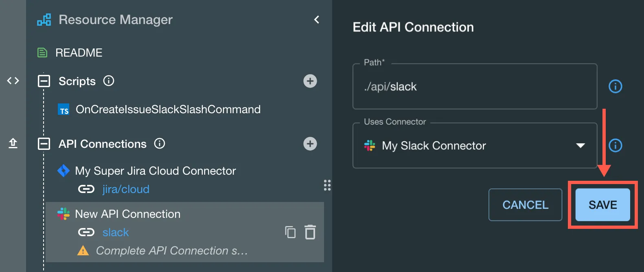Click the API Connections section label

click(103, 144)
